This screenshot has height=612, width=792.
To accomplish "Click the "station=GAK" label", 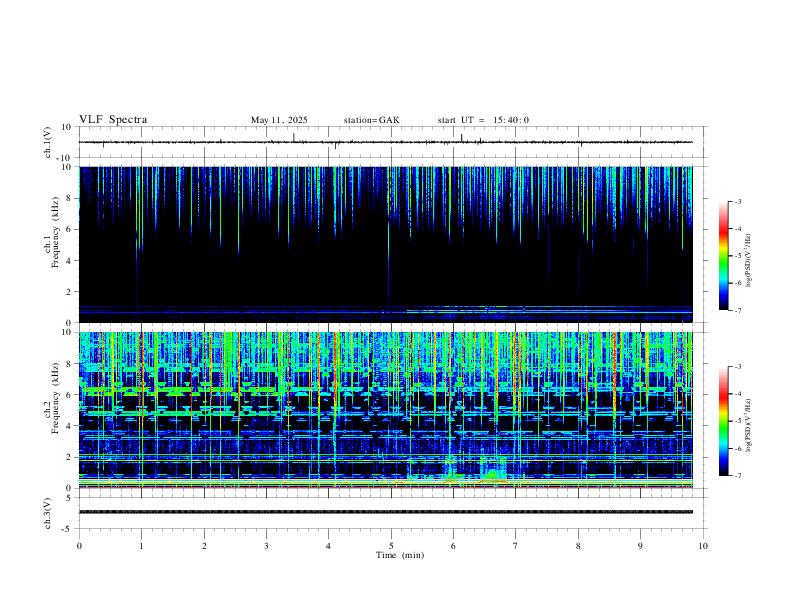I will pyautogui.click(x=371, y=120).
